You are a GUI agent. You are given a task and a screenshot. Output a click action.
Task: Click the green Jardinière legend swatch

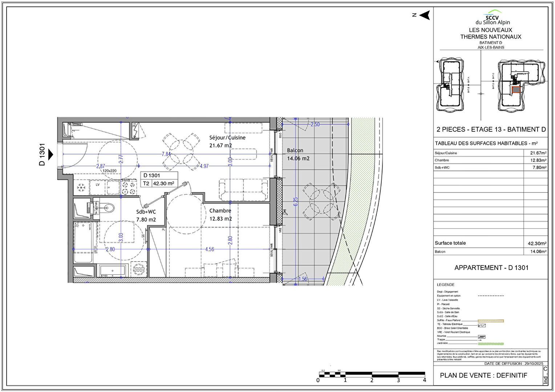click(x=491, y=343)
